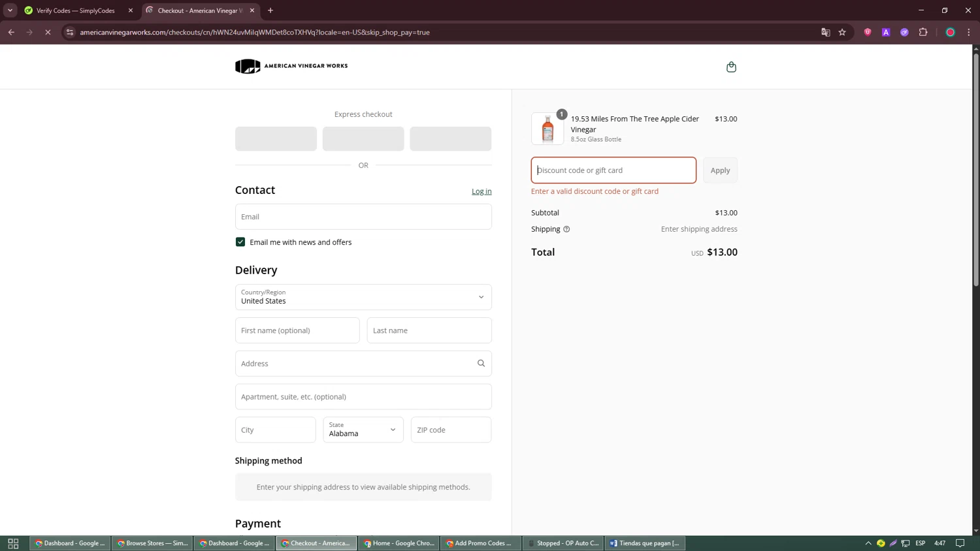Focus the discount code or gift card field
The image size is (980, 551).
click(x=613, y=170)
